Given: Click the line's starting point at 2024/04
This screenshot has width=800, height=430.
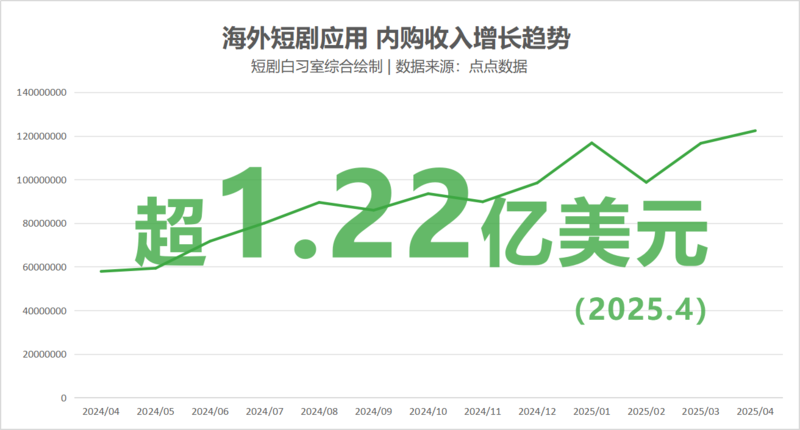Looking at the screenshot, I should point(101,271).
